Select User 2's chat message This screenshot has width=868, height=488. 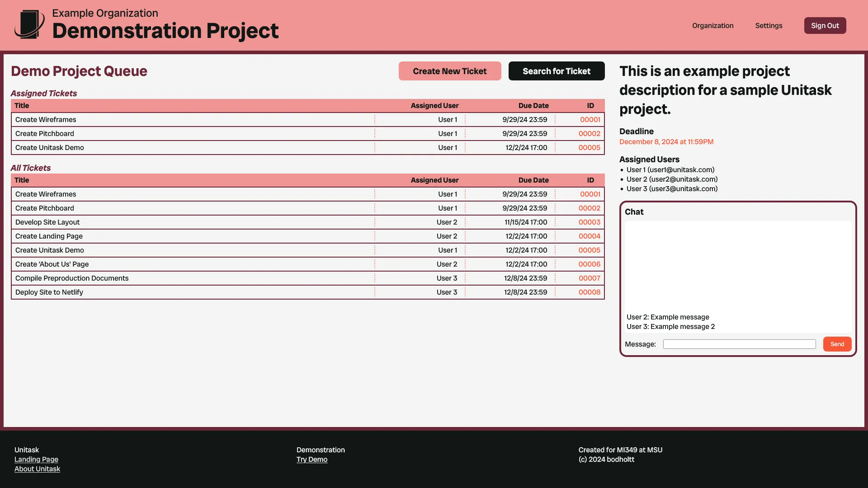tap(668, 317)
